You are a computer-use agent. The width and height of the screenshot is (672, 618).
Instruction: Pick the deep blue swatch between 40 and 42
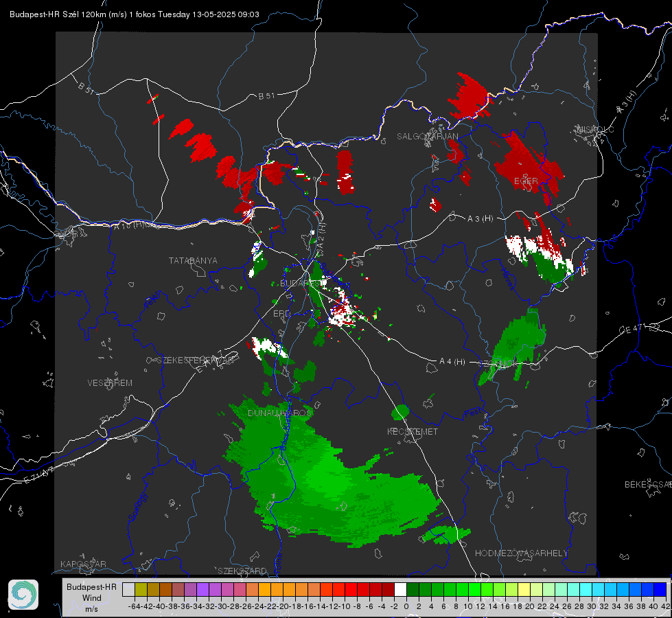click(660, 590)
